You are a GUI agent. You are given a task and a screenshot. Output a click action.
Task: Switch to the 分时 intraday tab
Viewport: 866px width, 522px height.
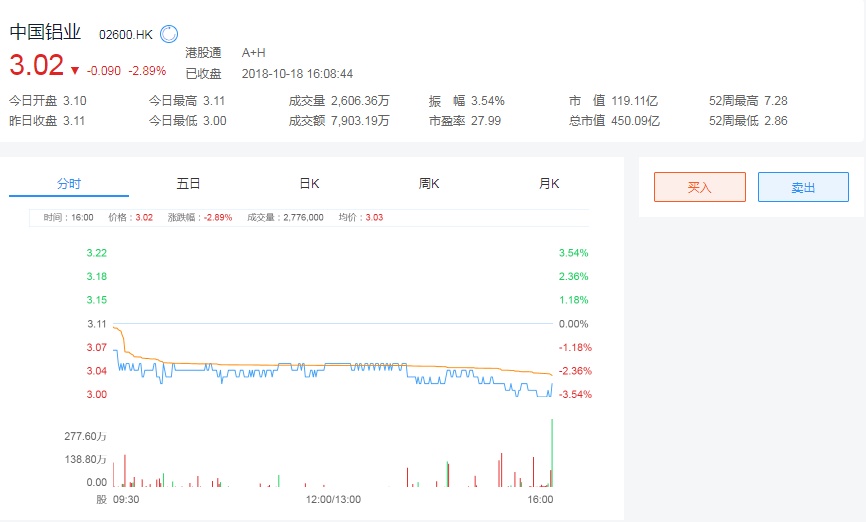click(69, 184)
